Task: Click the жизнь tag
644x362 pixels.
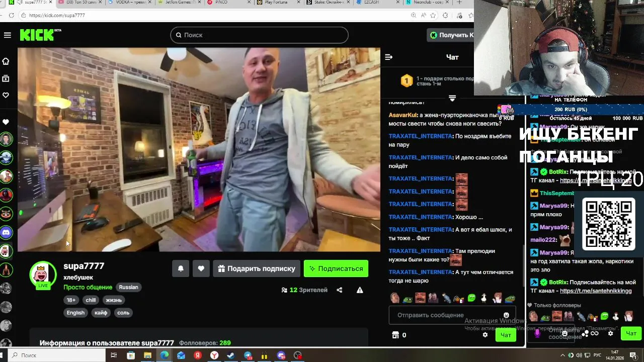Action: pos(114,300)
